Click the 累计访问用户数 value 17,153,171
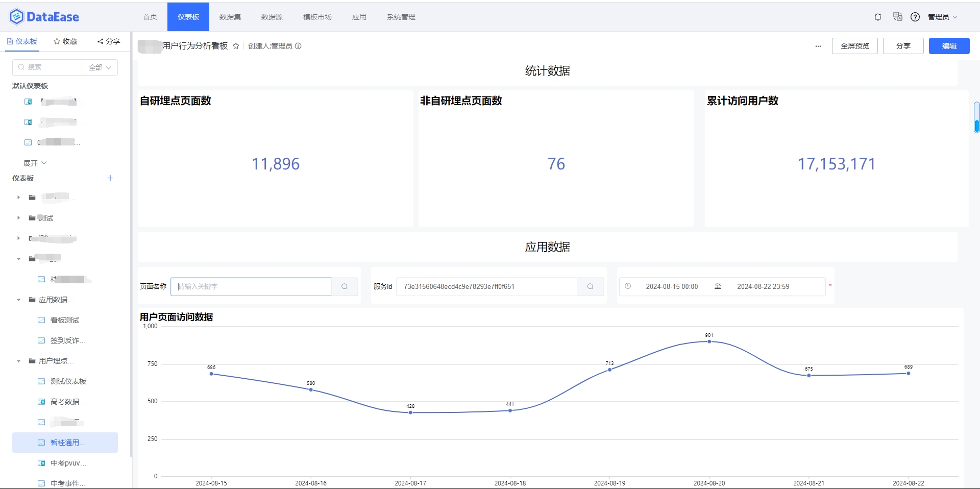This screenshot has width=980, height=489. [837, 164]
